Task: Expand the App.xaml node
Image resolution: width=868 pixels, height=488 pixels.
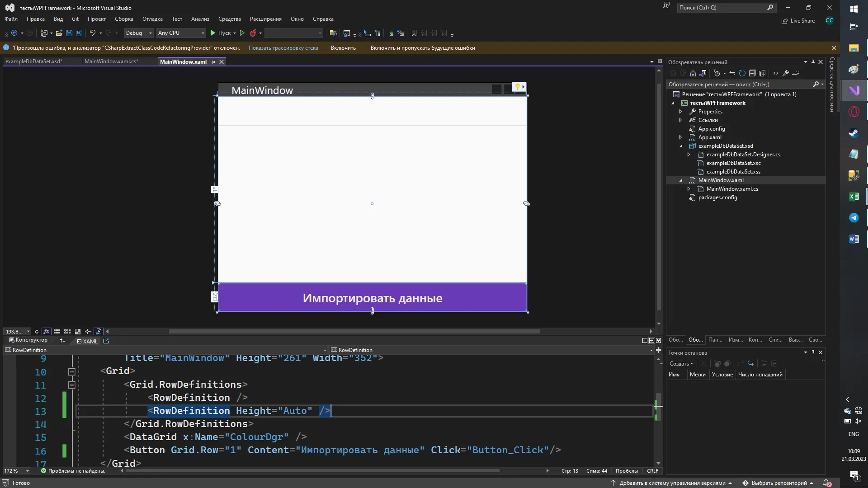Action: click(x=681, y=137)
